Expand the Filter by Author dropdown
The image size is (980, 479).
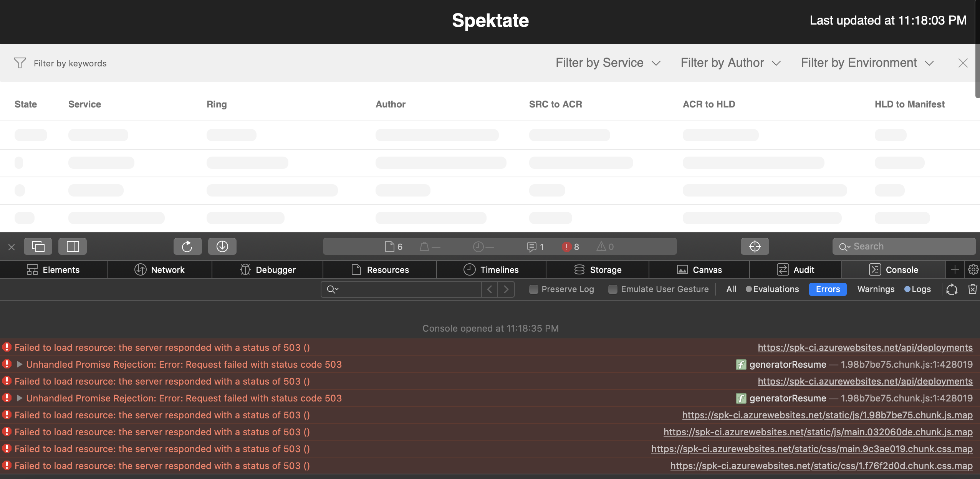click(x=730, y=63)
